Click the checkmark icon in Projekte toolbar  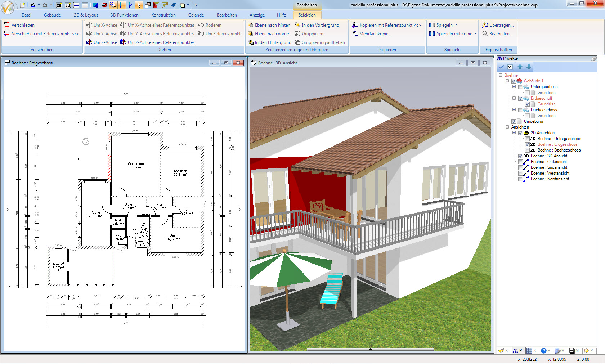pyautogui.click(x=502, y=67)
